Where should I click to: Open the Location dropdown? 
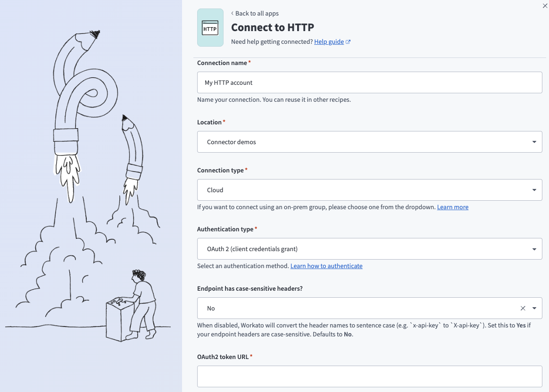point(534,142)
